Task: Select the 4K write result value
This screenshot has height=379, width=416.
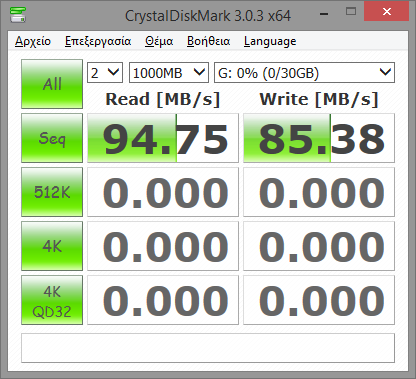Action: [319, 246]
